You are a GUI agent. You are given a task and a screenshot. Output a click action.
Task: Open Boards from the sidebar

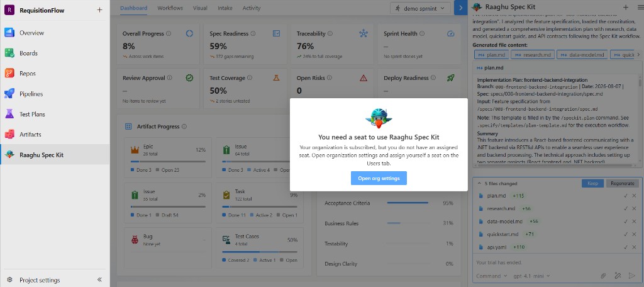pyautogui.click(x=55, y=53)
